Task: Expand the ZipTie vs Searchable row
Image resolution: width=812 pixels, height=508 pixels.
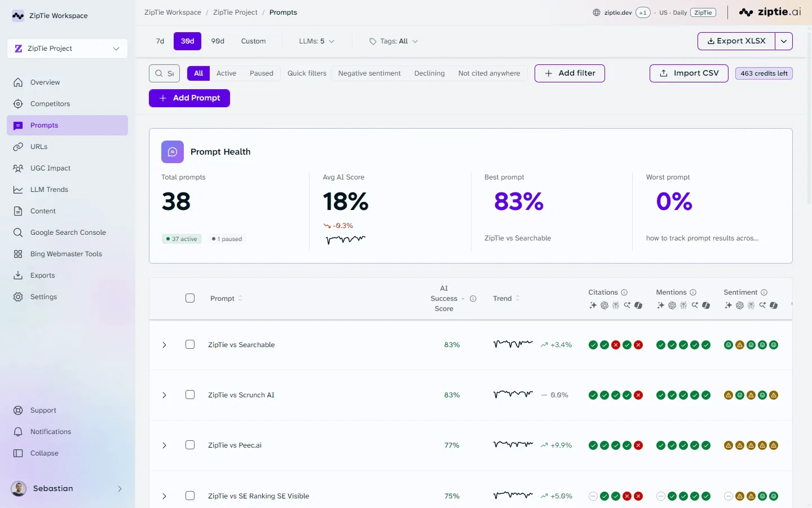Action: [164, 345]
